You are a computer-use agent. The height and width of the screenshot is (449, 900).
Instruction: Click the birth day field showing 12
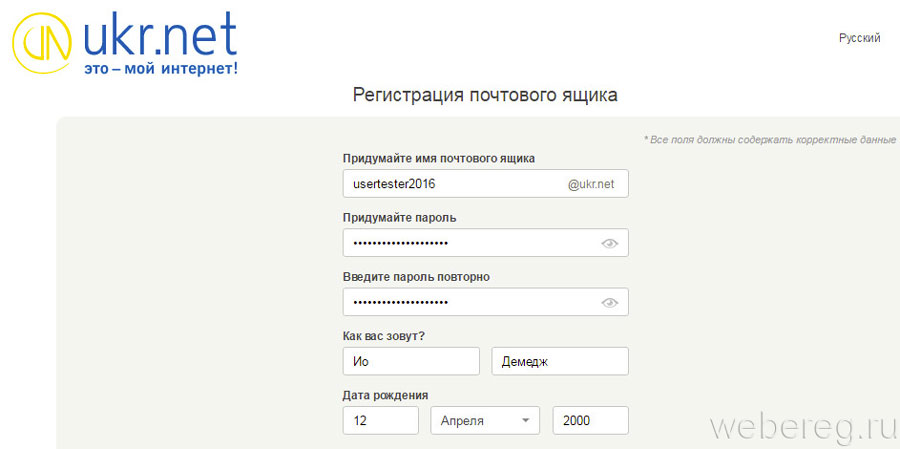tap(380, 421)
